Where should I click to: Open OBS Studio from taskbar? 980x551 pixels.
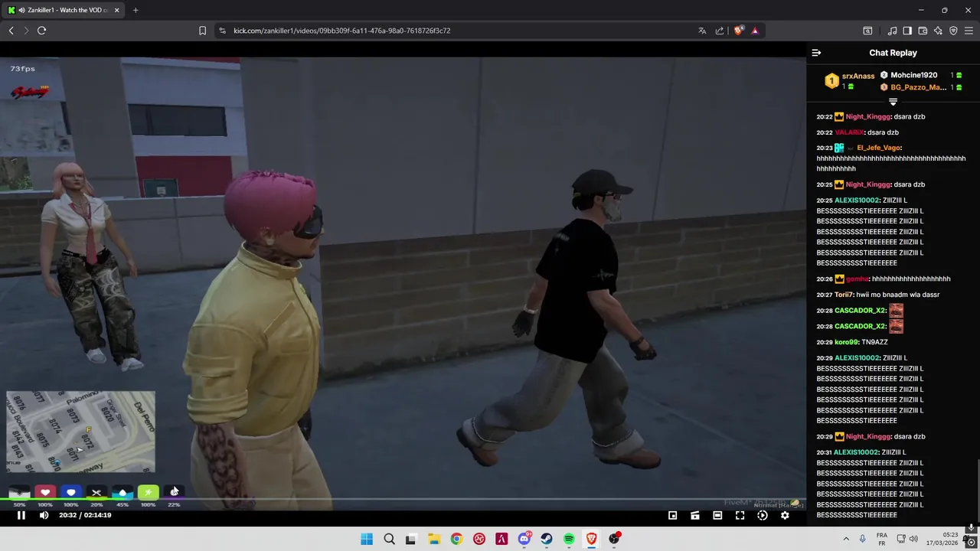click(x=614, y=539)
